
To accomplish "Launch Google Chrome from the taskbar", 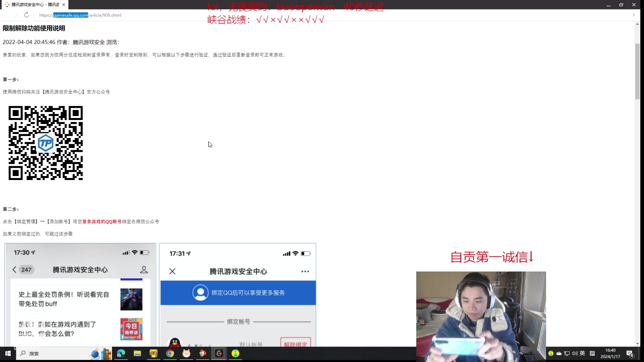I will click(170, 354).
